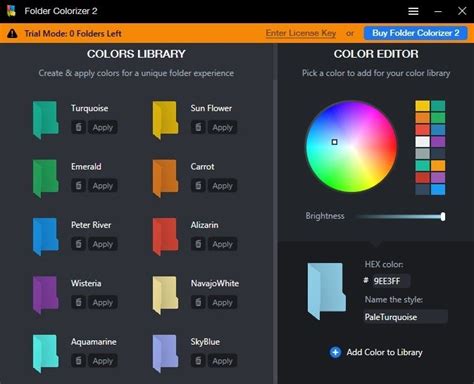474x384 pixels.
Task: Apply the Peter River color
Action: point(103,244)
